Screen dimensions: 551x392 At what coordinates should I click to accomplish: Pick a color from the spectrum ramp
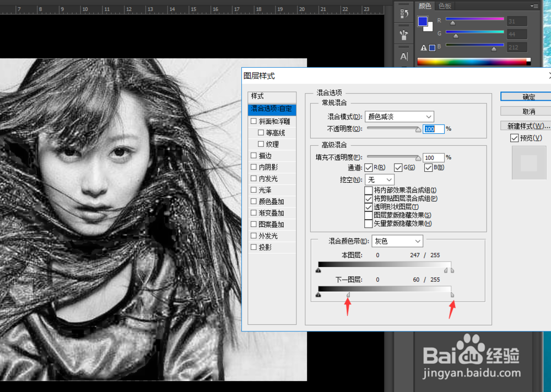coord(473,62)
